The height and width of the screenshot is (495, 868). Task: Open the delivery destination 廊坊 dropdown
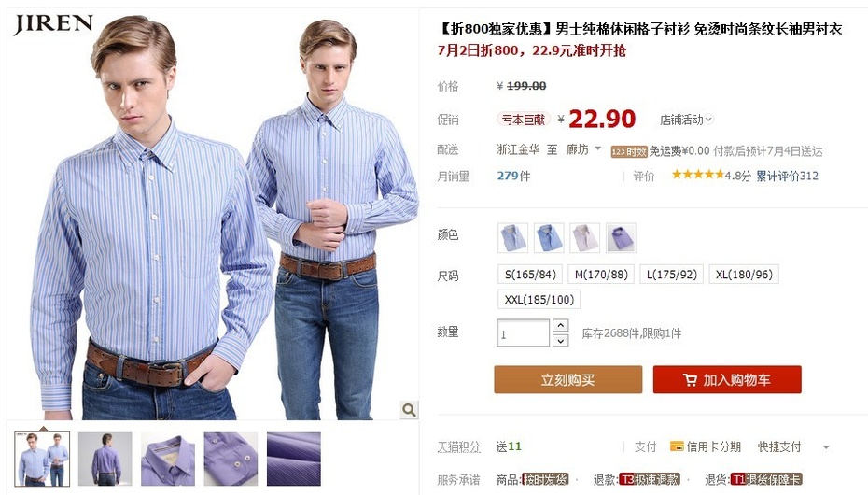point(583,149)
